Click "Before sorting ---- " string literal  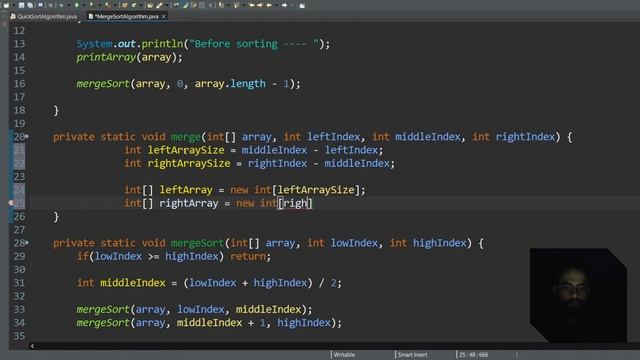[254, 44]
